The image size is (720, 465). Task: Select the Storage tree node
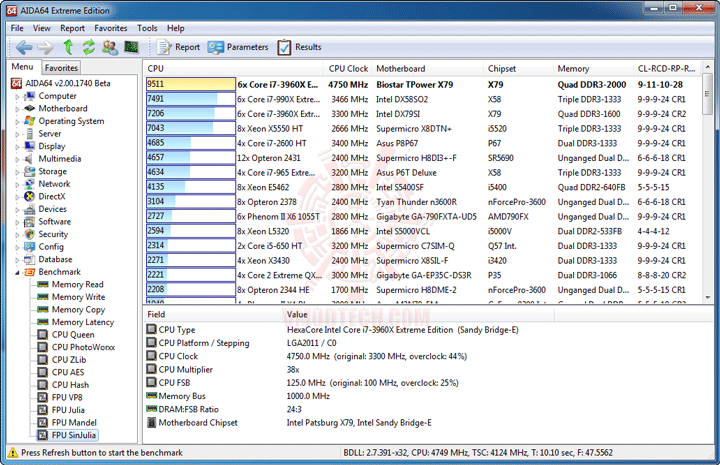[x=52, y=171]
